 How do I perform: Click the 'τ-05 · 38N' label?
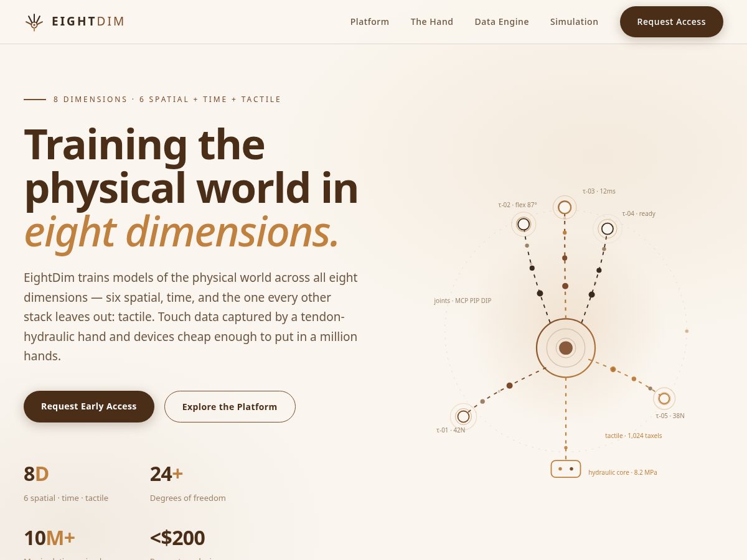670,416
